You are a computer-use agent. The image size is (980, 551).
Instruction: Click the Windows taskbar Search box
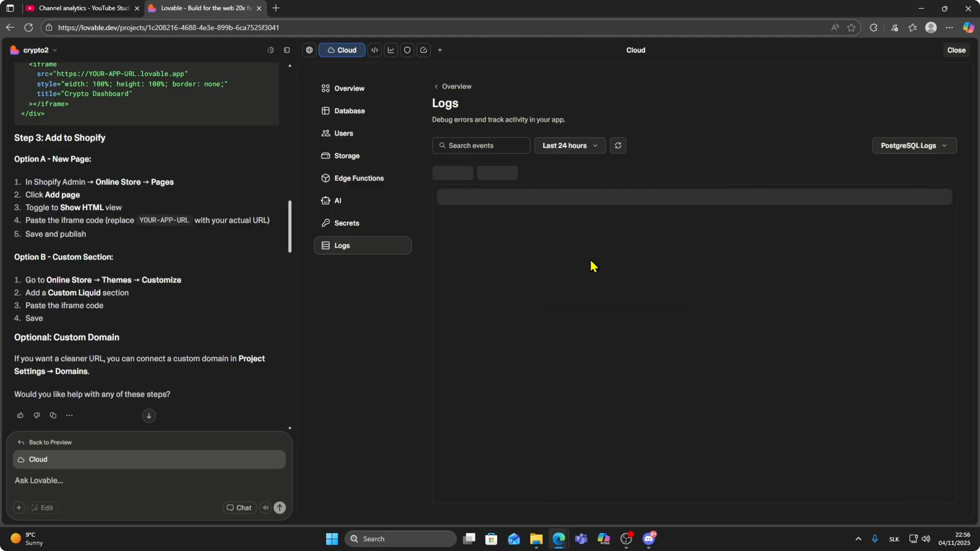(x=401, y=539)
